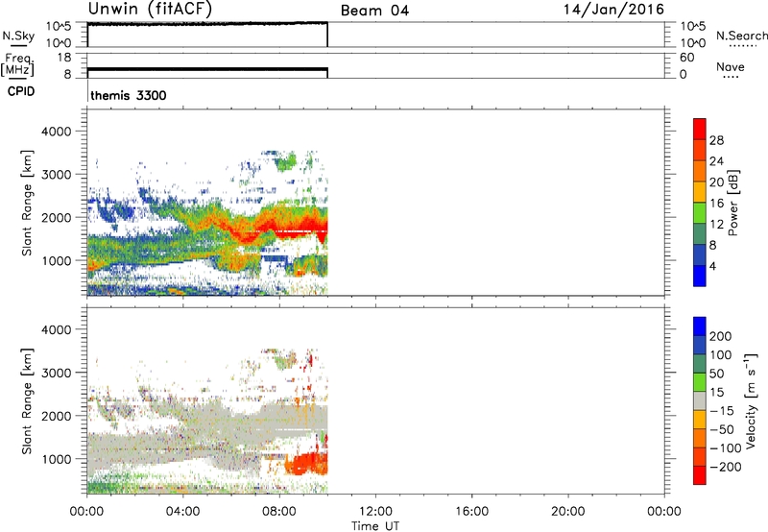Screen dimensions: 768x532
Task: Click the '04:00' time axis tick label
Action: [x=182, y=512]
